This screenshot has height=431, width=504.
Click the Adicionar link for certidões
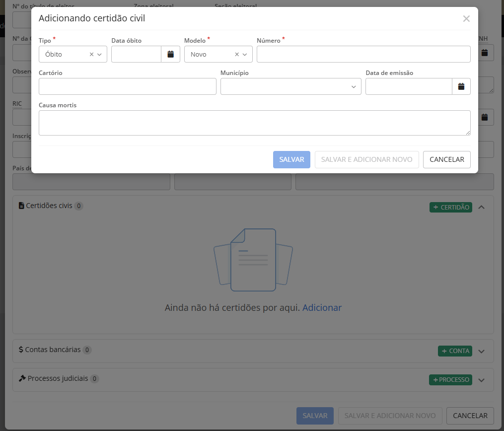click(x=322, y=308)
